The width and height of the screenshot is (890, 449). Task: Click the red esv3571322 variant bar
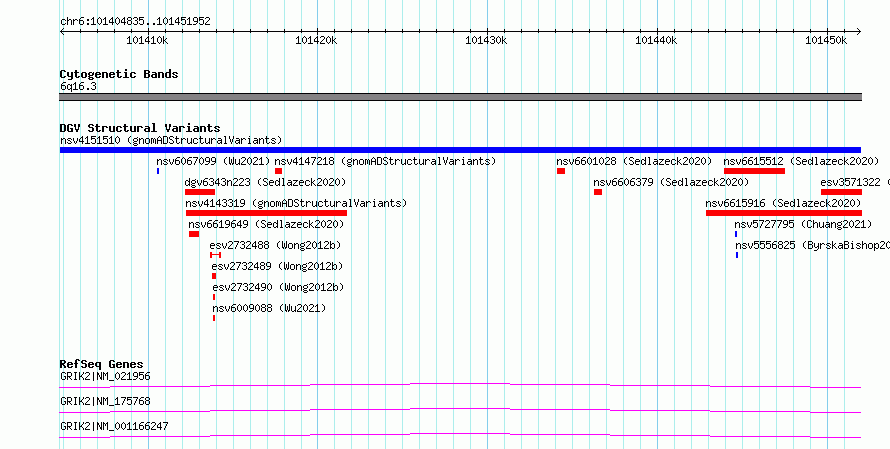(x=841, y=192)
